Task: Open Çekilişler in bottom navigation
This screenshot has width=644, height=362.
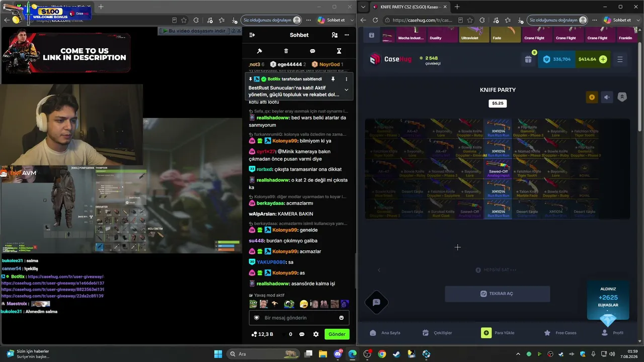Action: pyautogui.click(x=437, y=333)
